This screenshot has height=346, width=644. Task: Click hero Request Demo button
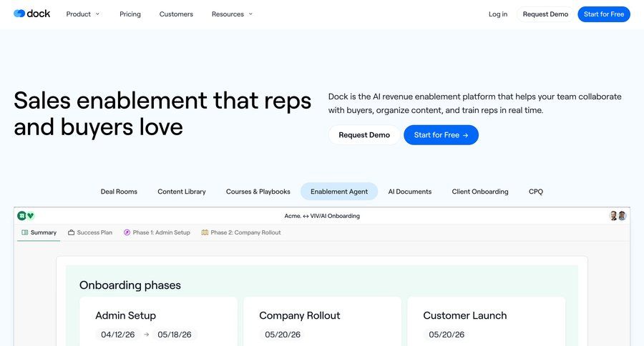(x=364, y=135)
